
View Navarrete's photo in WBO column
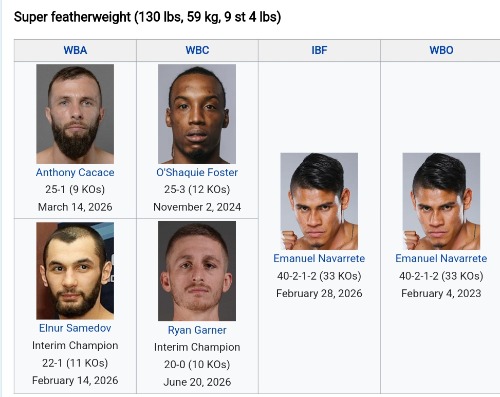441,201
